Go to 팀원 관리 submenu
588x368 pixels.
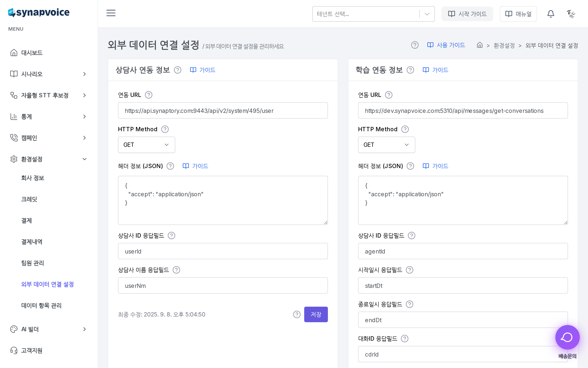point(32,263)
